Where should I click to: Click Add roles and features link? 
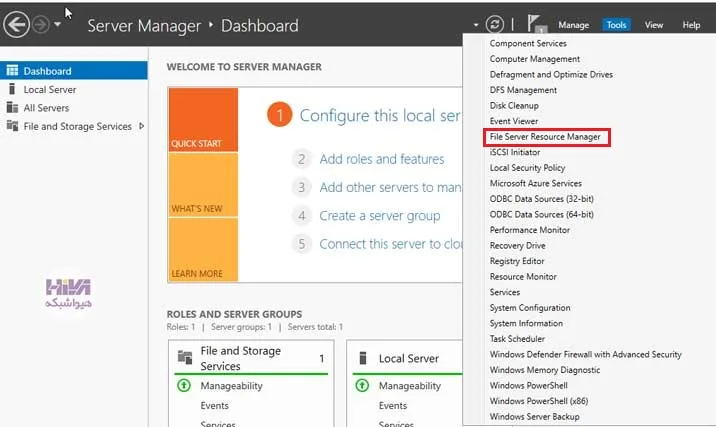pos(382,159)
